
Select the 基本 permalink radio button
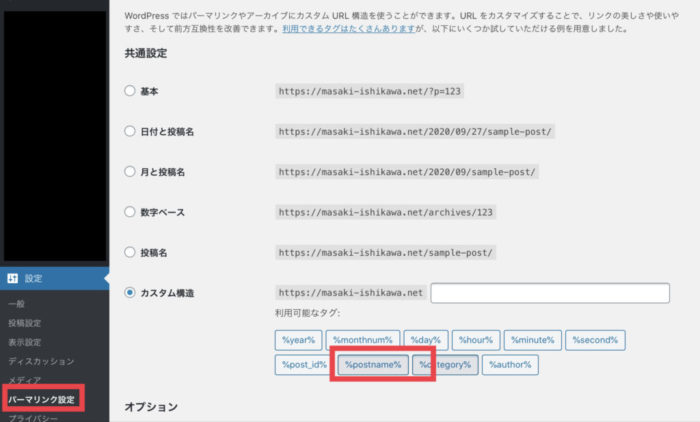129,91
